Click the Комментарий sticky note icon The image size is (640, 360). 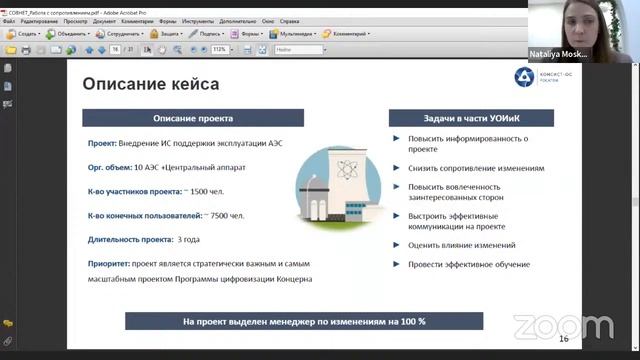(x=326, y=34)
